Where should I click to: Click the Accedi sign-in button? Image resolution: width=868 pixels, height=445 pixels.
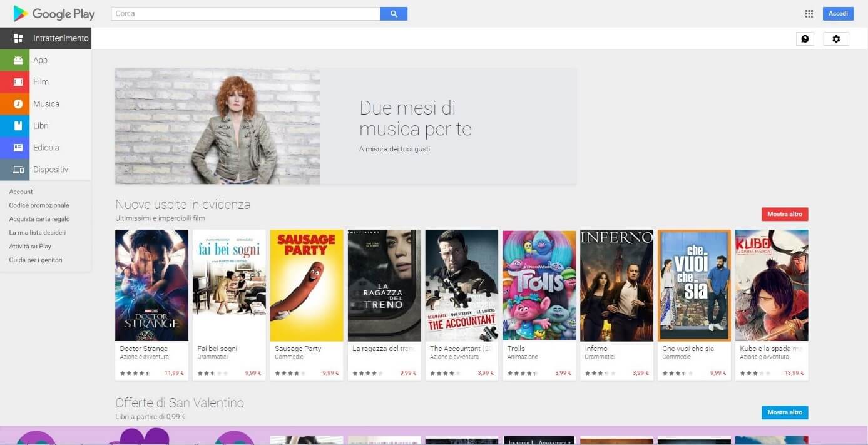click(x=838, y=14)
